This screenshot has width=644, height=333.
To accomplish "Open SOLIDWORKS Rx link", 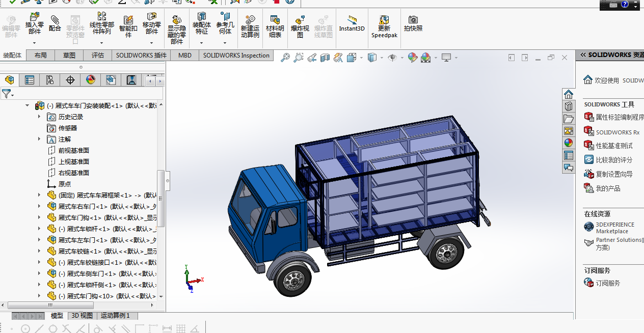I will click(x=612, y=132).
